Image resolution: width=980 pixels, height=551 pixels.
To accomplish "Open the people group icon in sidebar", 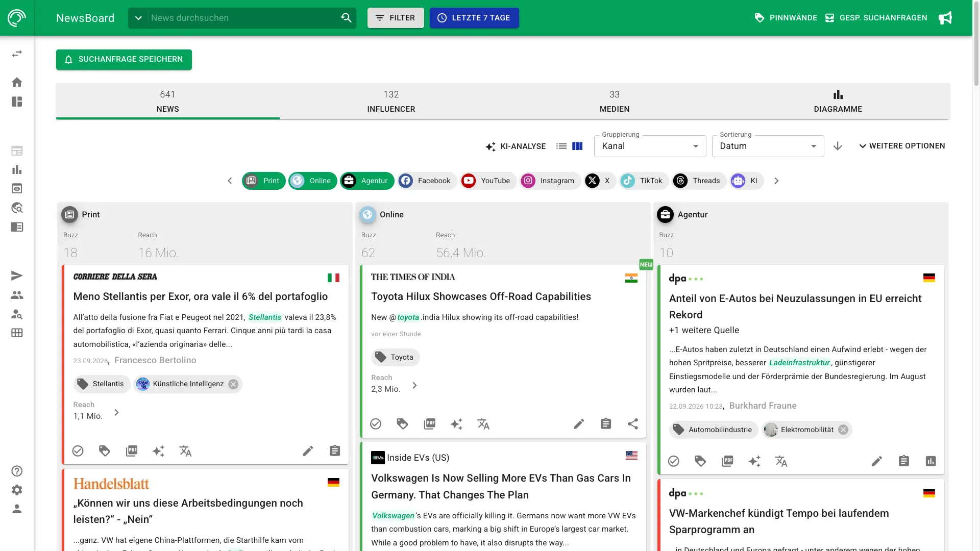I will point(17,295).
